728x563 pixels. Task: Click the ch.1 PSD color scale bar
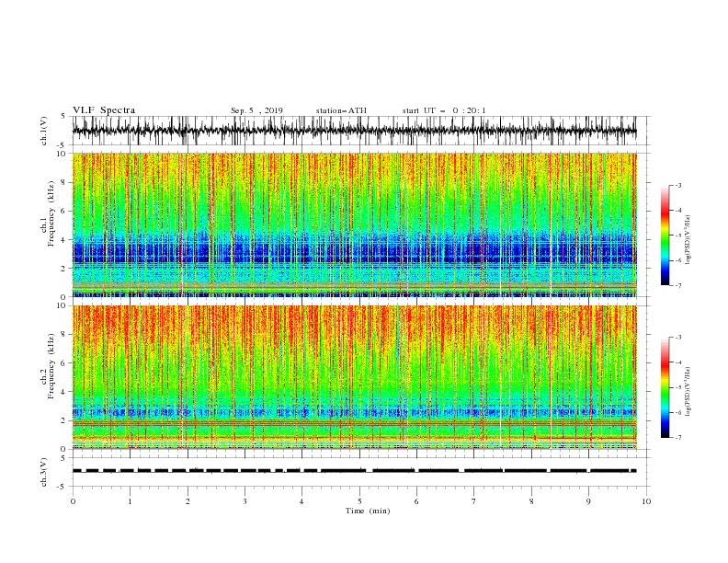coord(665,235)
